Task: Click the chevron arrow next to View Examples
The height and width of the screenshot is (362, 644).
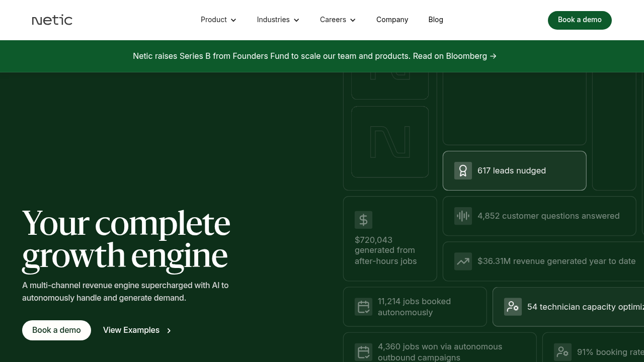Action: click(x=169, y=331)
